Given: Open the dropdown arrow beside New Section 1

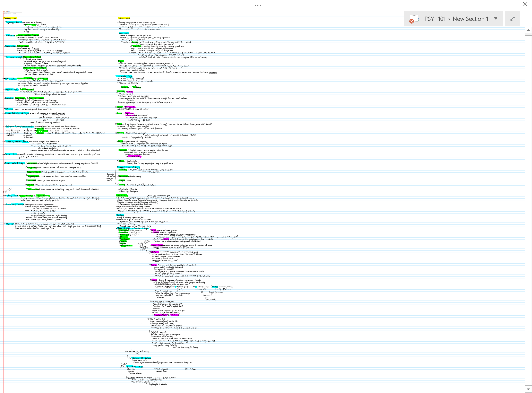Looking at the screenshot, I should (x=496, y=19).
